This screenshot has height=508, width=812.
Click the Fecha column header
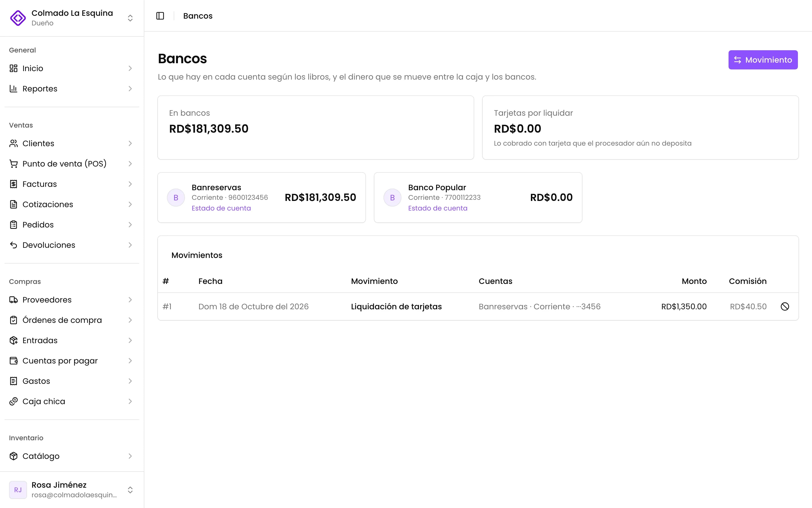click(x=210, y=281)
